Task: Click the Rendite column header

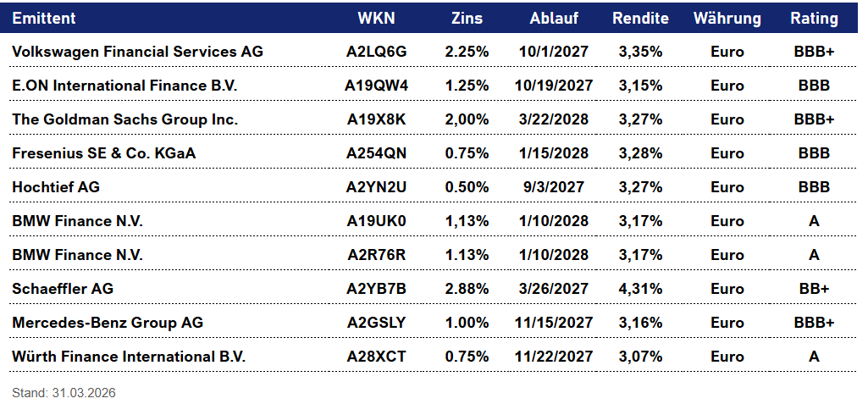Action: click(640, 18)
